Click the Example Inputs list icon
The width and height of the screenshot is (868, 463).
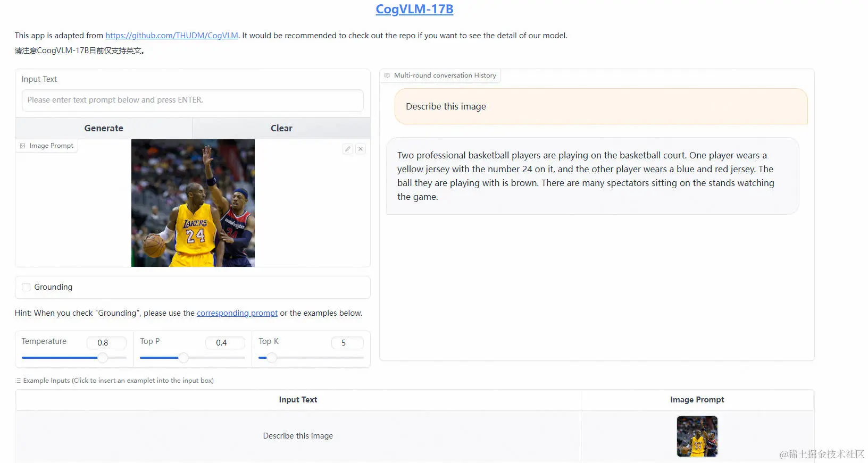(18, 381)
